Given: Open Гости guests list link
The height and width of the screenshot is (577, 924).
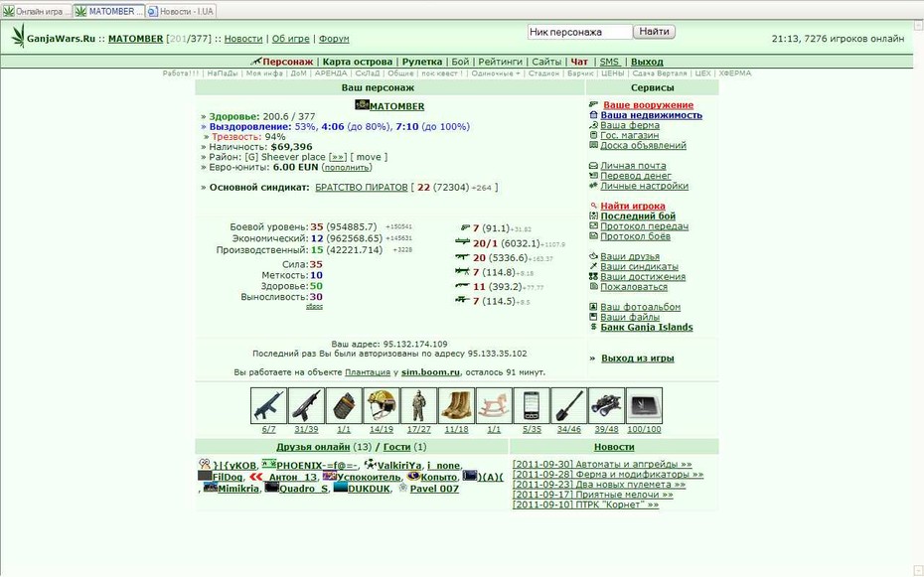Looking at the screenshot, I should click(396, 446).
